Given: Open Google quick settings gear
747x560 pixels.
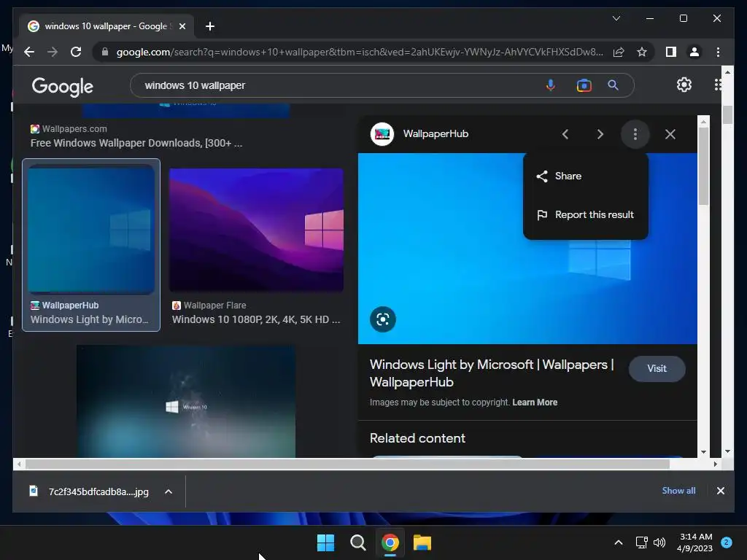Looking at the screenshot, I should point(684,85).
